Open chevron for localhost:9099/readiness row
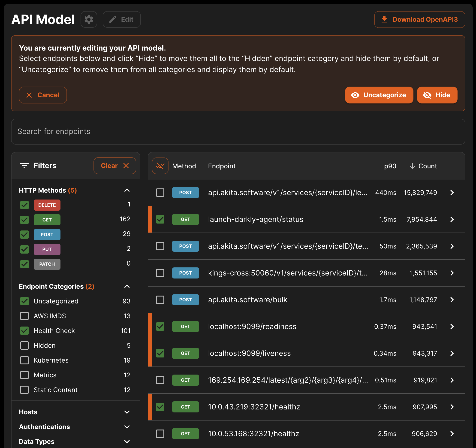Screen dimensions: 476x448 pos(452,327)
